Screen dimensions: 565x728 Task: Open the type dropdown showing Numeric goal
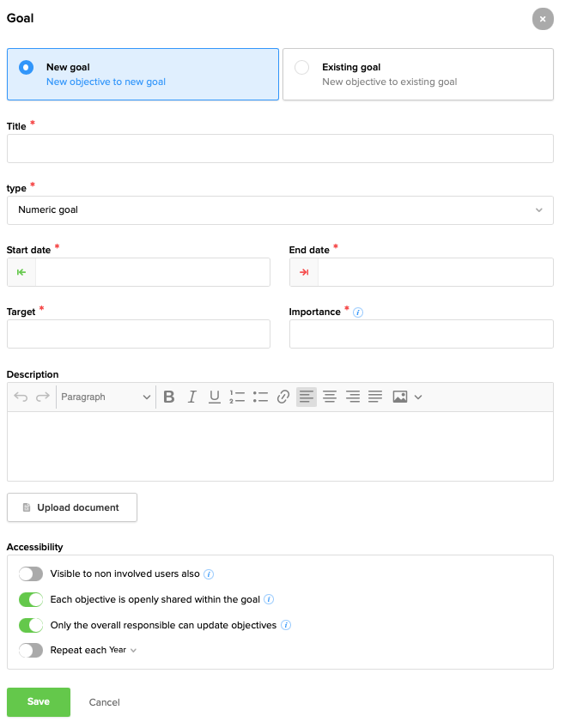point(280,209)
